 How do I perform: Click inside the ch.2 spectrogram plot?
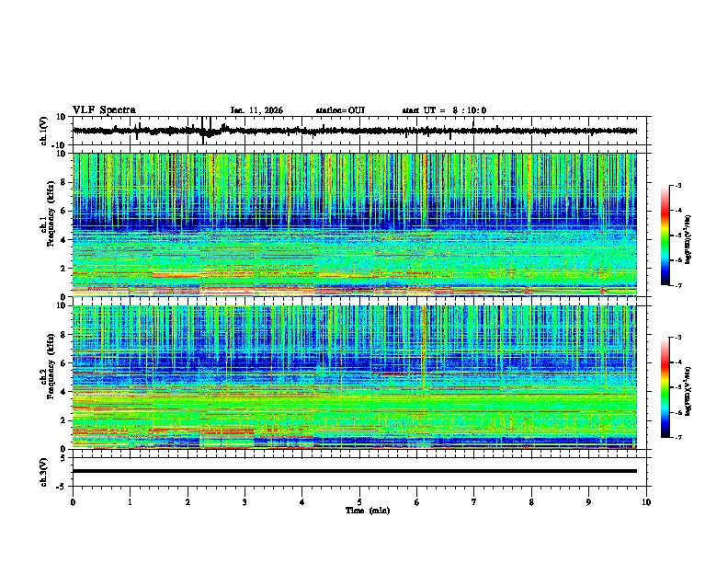355,377
